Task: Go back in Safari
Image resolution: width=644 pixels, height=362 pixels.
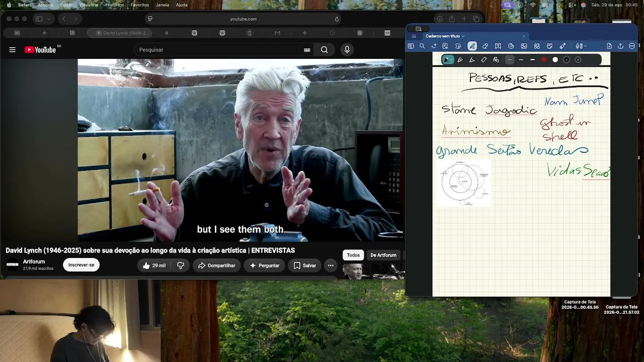Action: pos(64,19)
